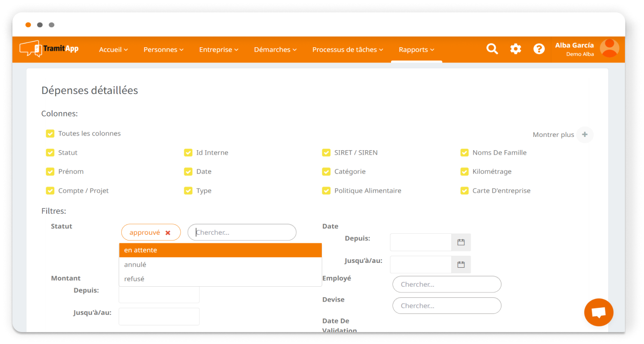Click the Montant Depuis input field
Image resolution: width=644 pixels, height=344 pixels.
[x=159, y=294]
